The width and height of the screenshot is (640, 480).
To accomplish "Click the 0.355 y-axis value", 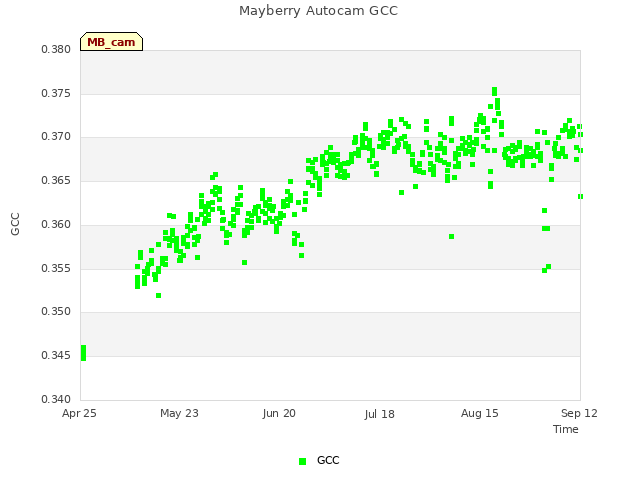I will (56, 268).
